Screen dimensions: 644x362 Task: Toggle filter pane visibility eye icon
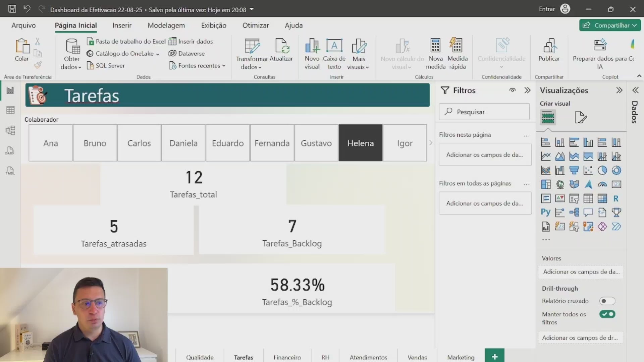pyautogui.click(x=512, y=90)
